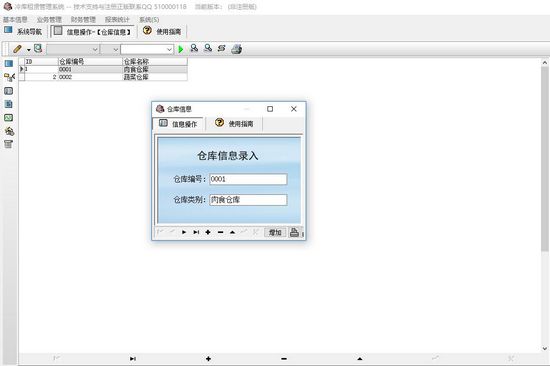Click the 仓库编号 input field containing 0001
This screenshot has width=550, height=366.
pos(248,179)
